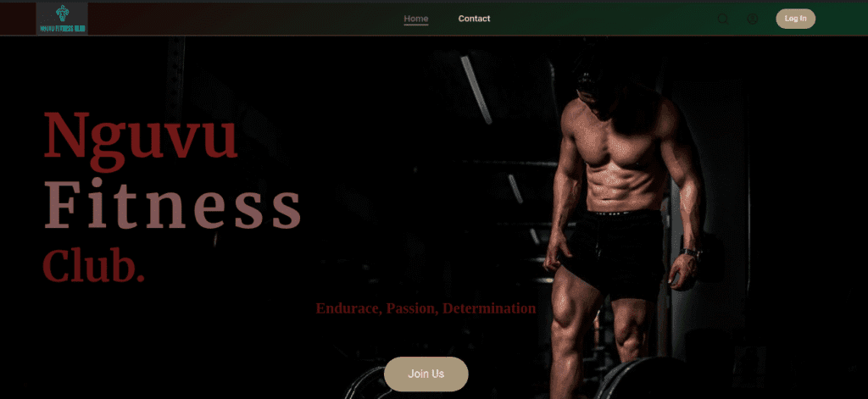The width and height of the screenshot is (868, 399).
Task: Click the gorilla emblem in the logo
Action: pyautogui.click(x=63, y=14)
